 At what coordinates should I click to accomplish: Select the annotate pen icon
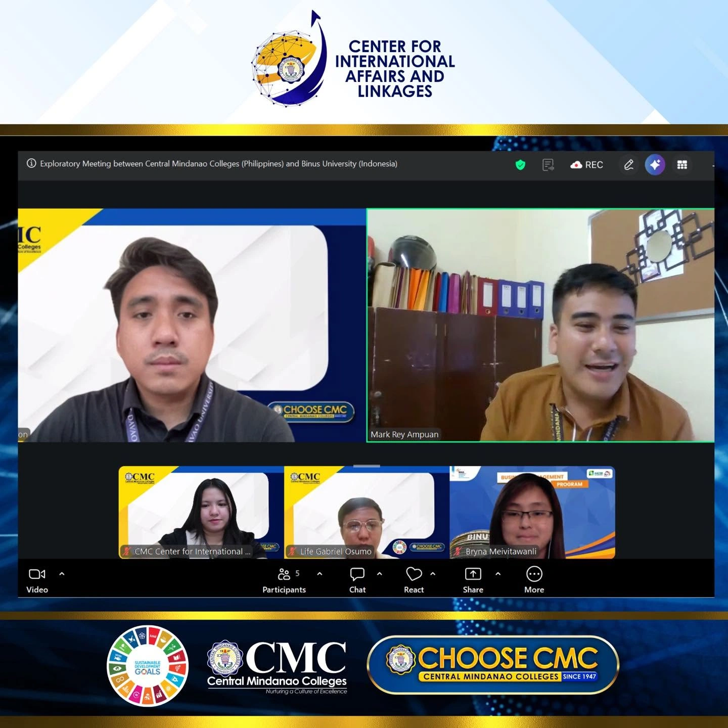click(x=628, y=165)
